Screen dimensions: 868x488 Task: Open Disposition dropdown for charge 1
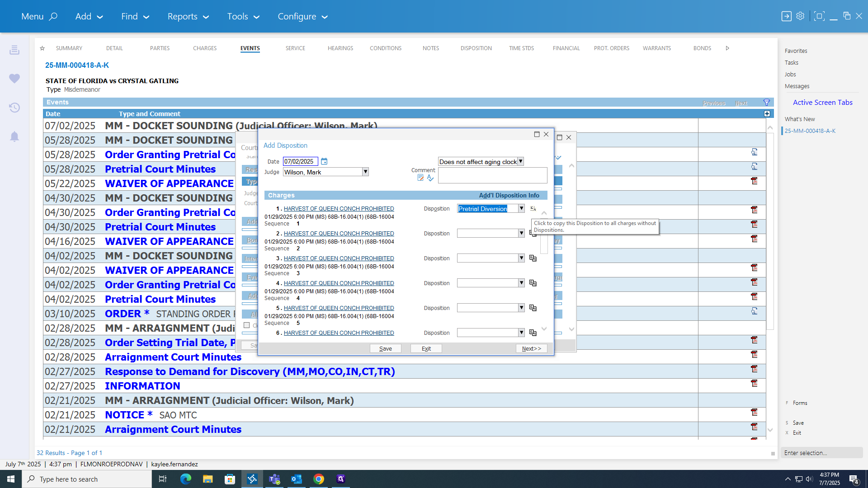(x=521, y=208)
